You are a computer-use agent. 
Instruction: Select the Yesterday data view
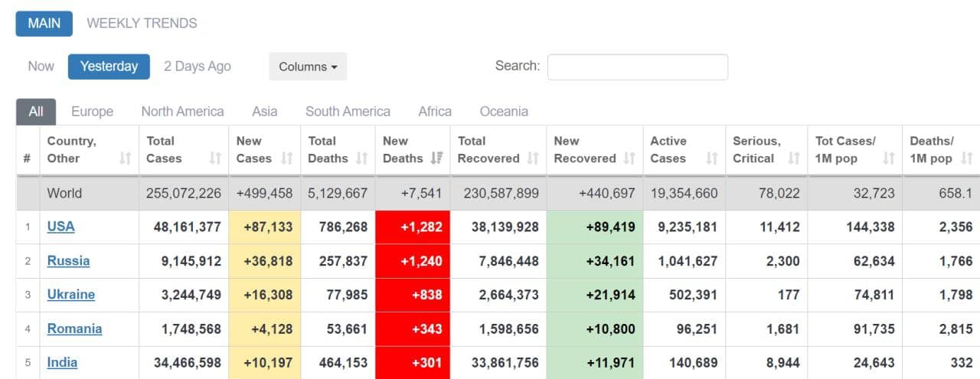tap(109, 67)
